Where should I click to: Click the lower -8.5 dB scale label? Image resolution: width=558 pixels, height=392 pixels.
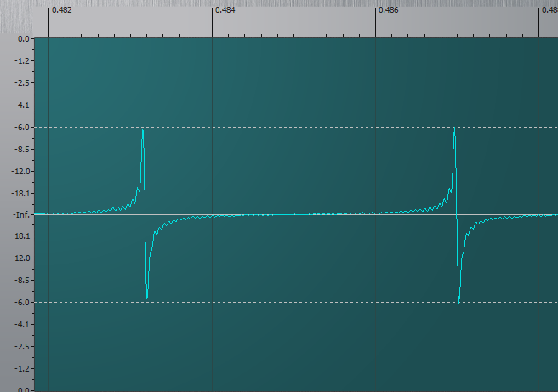click(x=22, y=280)
